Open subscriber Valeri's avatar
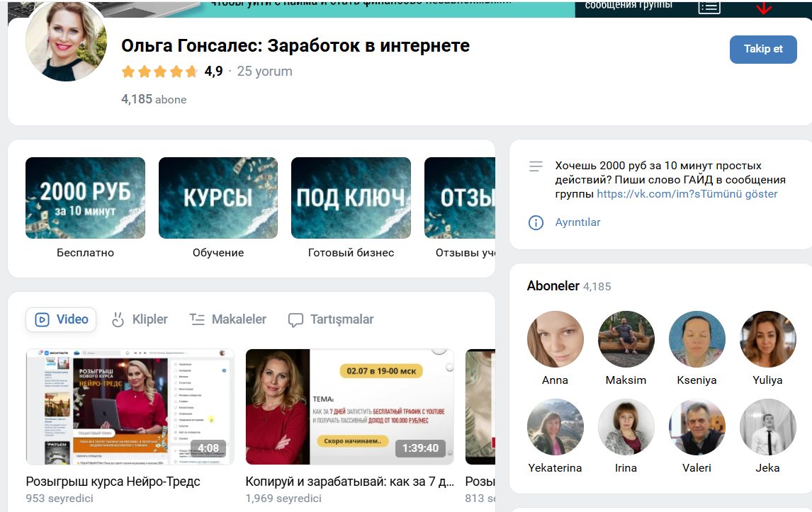This screenshot has height=512, width=812. click(697, 427)
